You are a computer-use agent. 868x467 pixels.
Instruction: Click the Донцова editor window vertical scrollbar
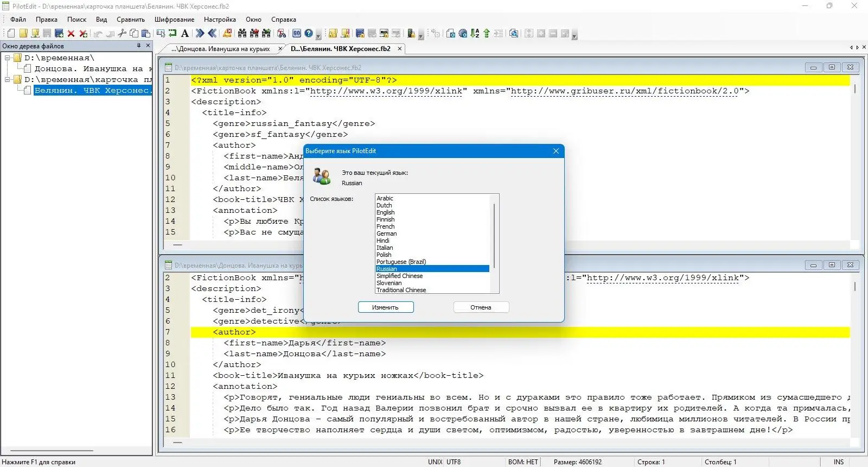pyautogui.click(x=855, y=355)
